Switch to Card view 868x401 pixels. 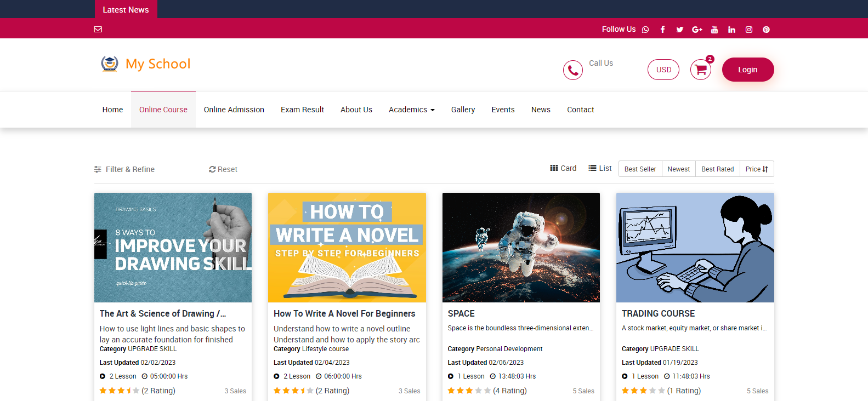click(x=563, y=168)
